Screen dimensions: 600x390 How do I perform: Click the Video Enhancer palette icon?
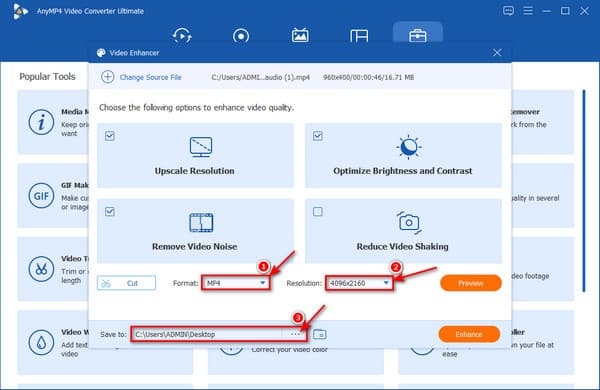coord(101,53)
